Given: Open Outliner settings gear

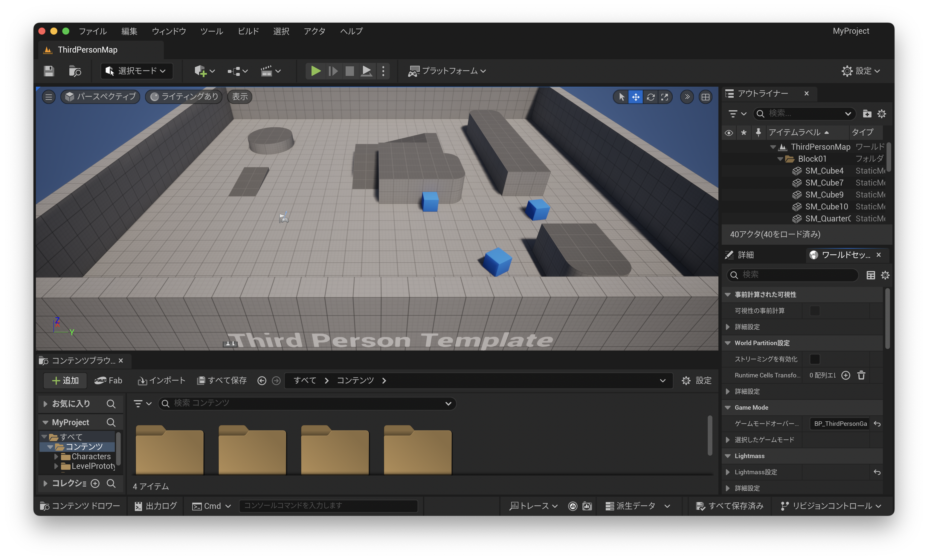Looking at the screenshot, I should (x=882, y=114).
